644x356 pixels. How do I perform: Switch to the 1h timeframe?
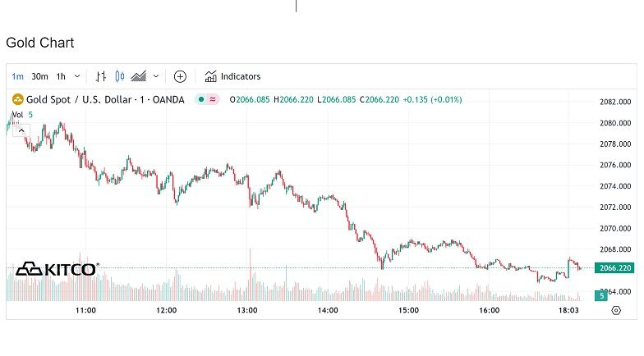tap(61, 76)
